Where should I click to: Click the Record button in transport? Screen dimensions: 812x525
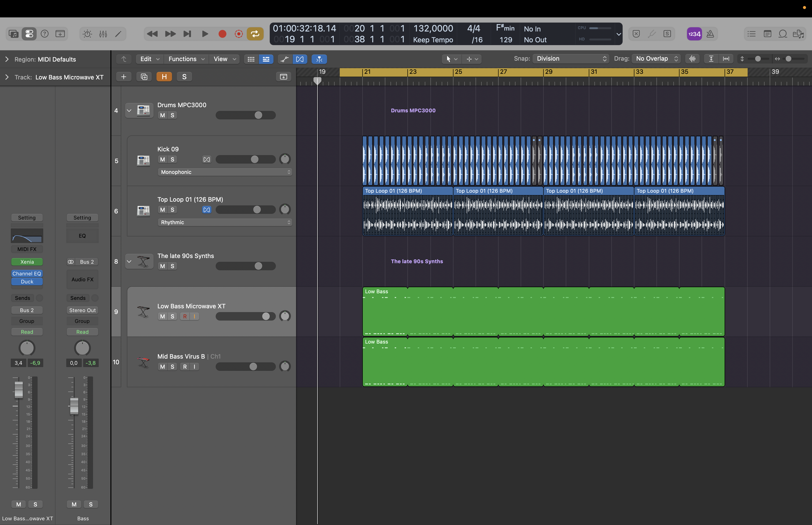222,34
